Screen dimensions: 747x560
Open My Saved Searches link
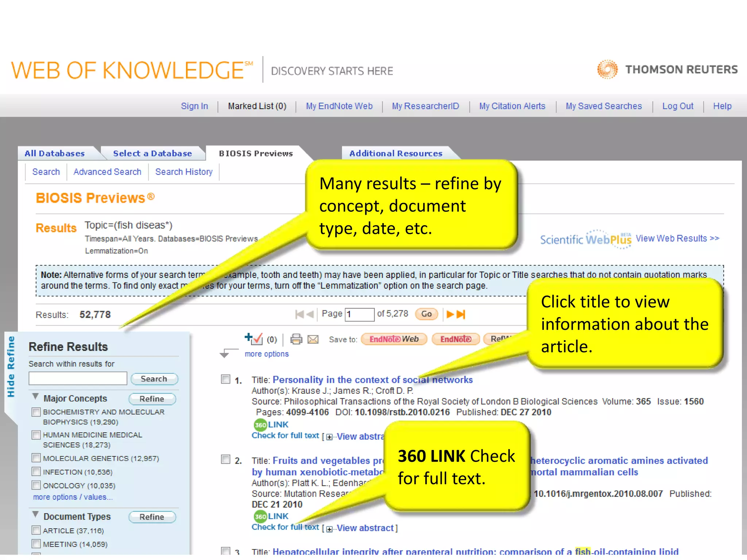click(604, 106)
